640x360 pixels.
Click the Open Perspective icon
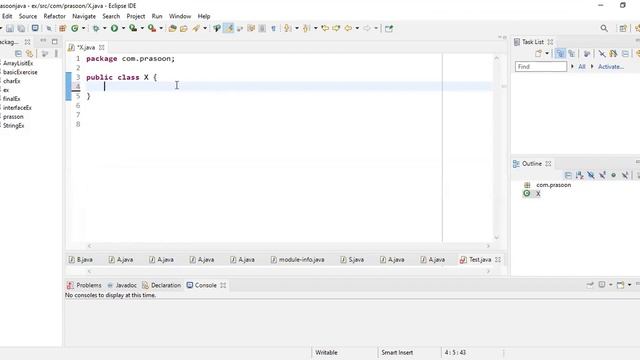[x=623, y=28]
